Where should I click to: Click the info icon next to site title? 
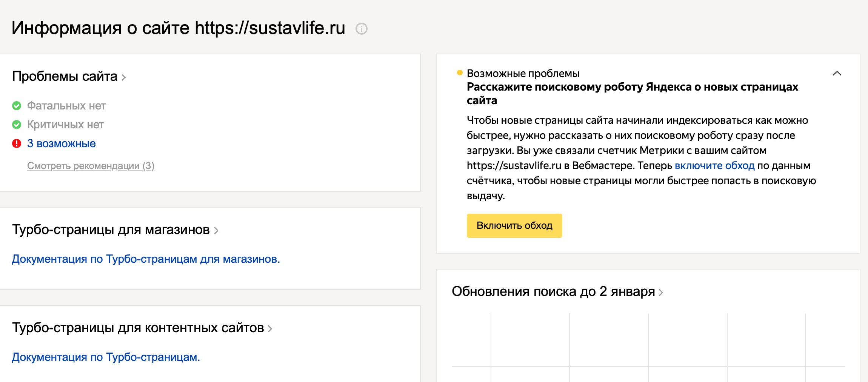click(x=362, y=29)
